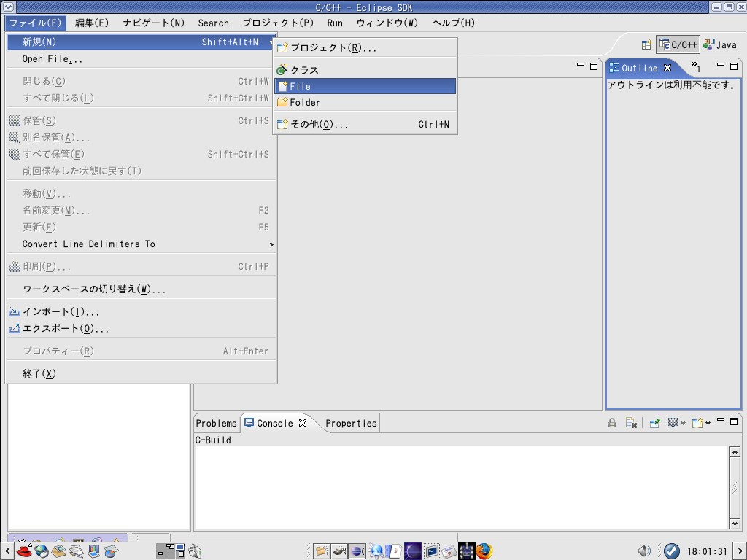
Task: Minimize the Console view
Action: pyautogui.click(x=720, y=421)
